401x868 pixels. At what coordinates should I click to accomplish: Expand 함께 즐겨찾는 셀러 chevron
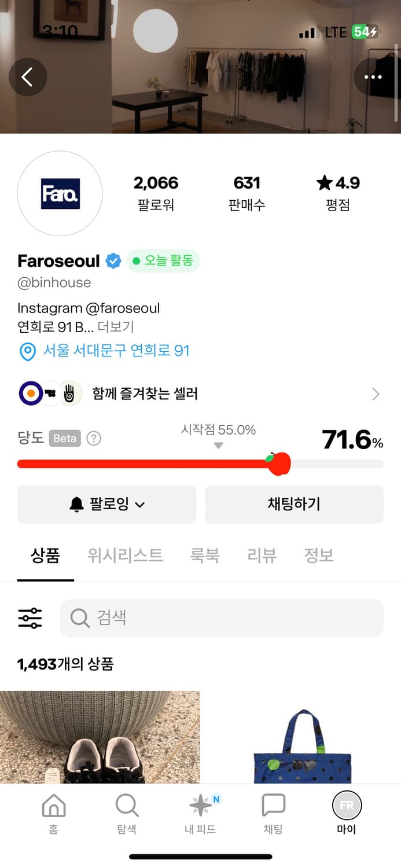(x=376, y=394)
